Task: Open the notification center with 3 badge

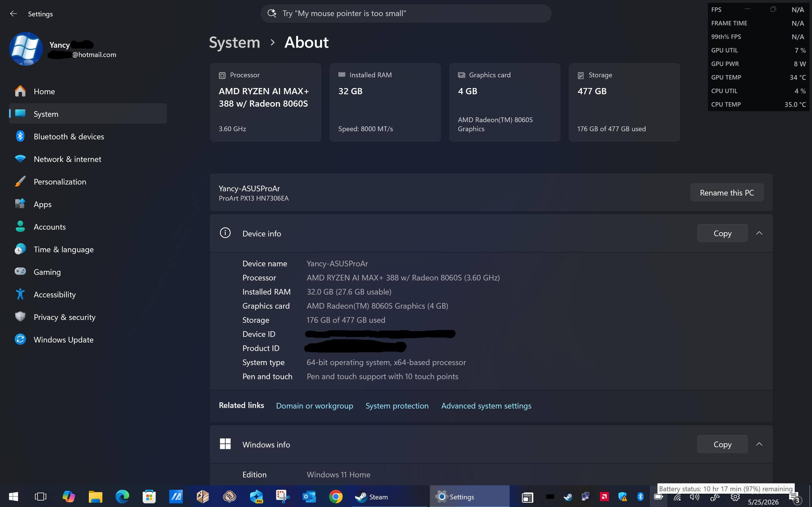Action: [795, 499]
